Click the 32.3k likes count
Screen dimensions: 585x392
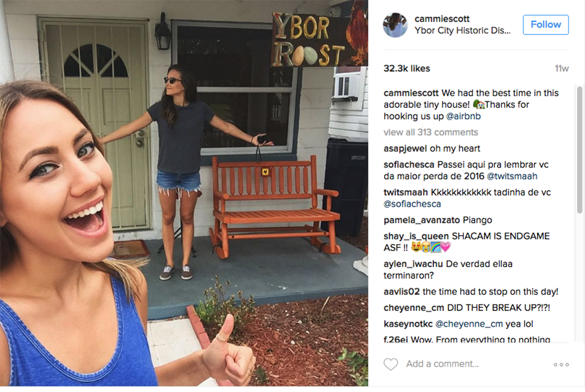[407, 69]
